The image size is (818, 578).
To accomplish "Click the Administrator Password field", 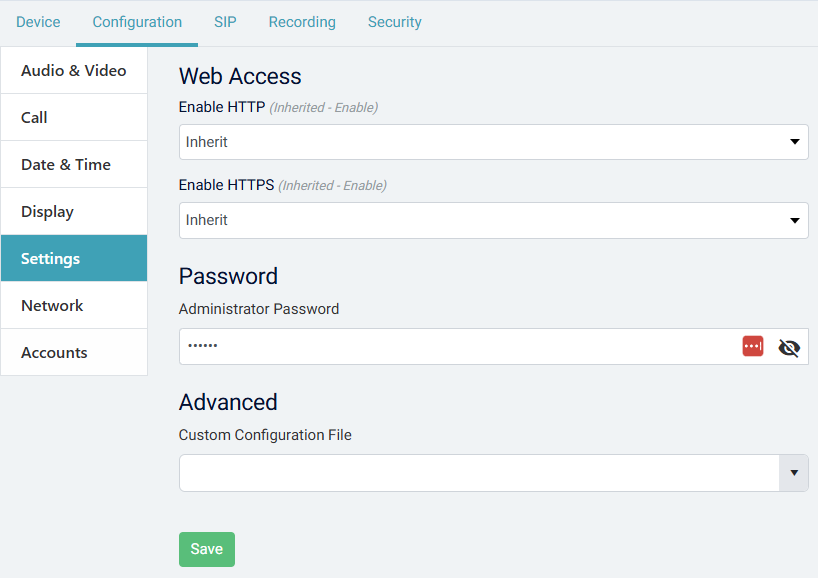I will 450,346.
